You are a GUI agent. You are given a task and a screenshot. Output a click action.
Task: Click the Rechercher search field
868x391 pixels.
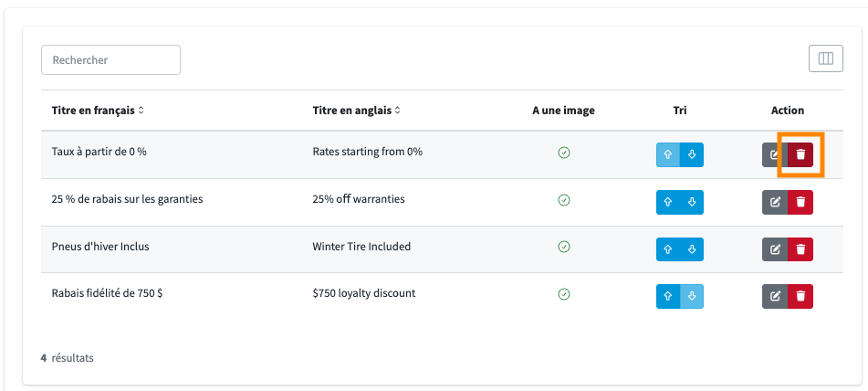110,59
